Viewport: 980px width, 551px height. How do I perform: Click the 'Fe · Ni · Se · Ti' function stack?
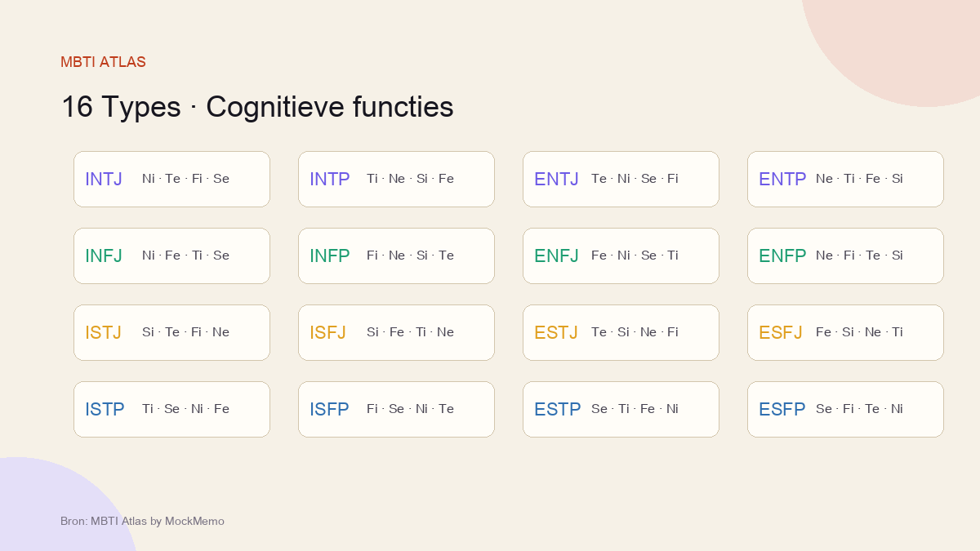635,256
